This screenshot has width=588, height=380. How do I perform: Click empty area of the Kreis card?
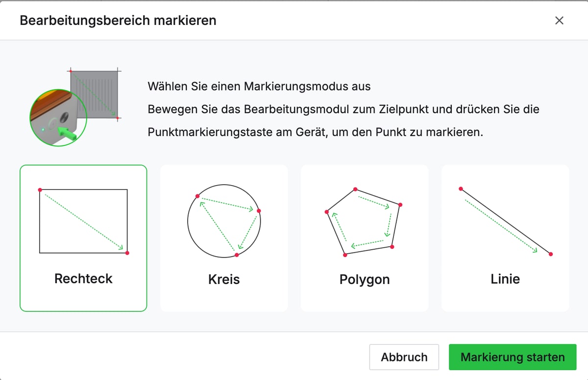pyautogui.click(x=224, y=300)
